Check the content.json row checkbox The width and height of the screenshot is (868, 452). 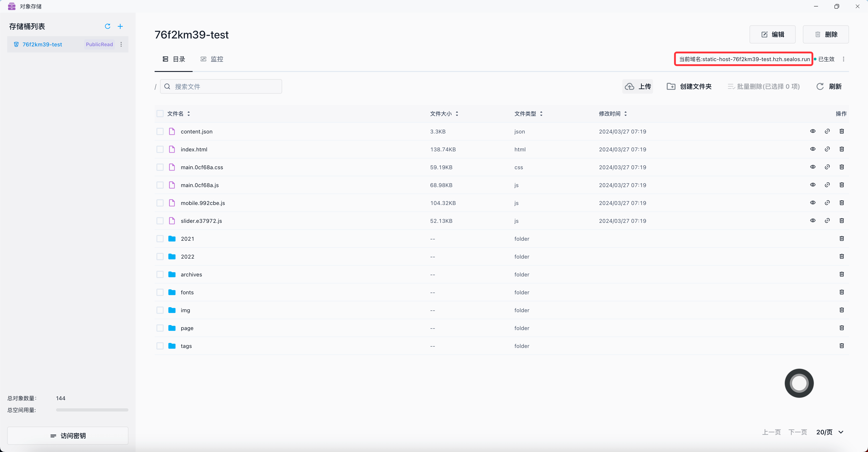tap(160, 132)
